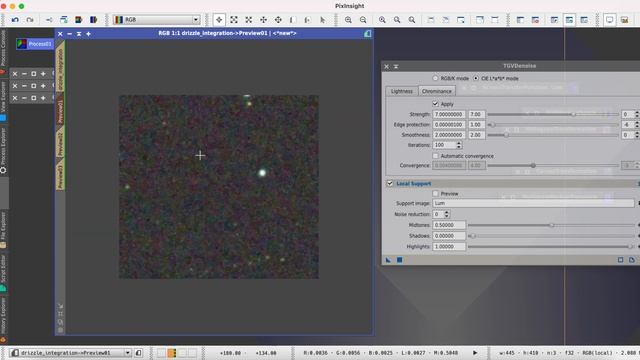Click the shade icon on TGVDenoise title bar
Image resolution: width=640 pixels, height=360 pixels.
pyautogui.click(x=396, y=66)
